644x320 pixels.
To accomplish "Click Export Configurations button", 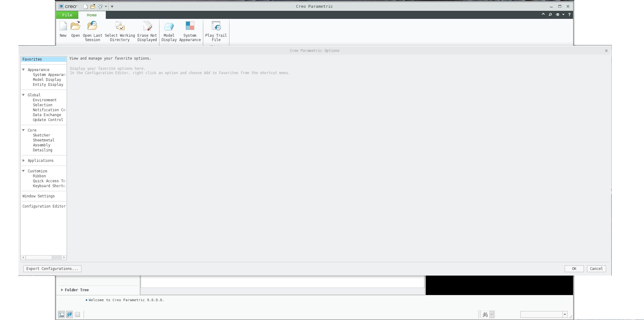I will (x=52, y=269).
